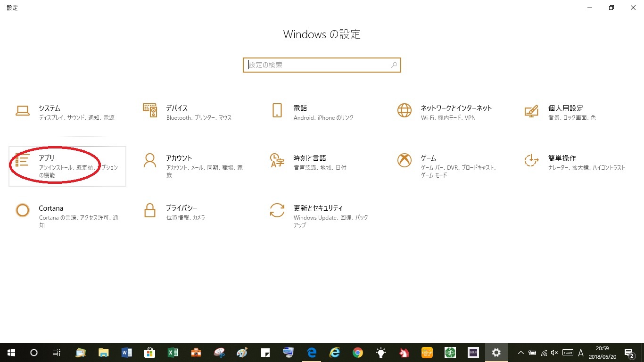
Task: Launch Internet Explorer from the taskbar
Action: click(335, 353)
